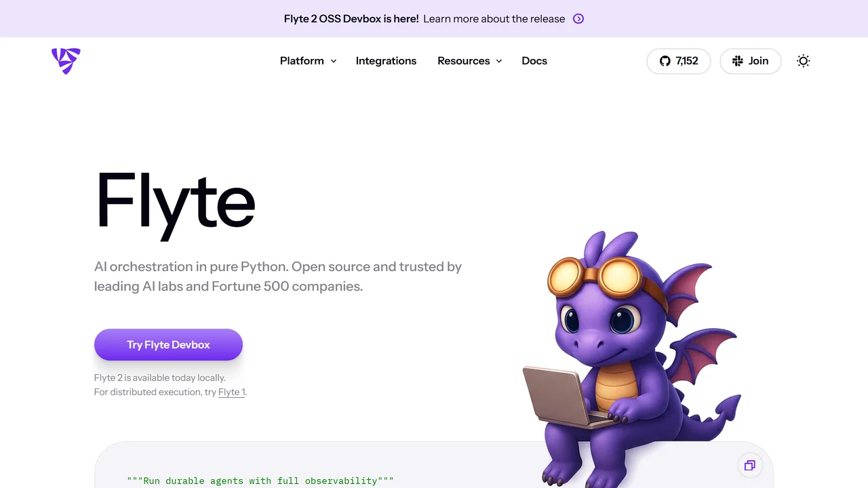Click 'Flyte 2 is available today locally.' text
Viewport: 868px width, 488px height.
(160, 378)
